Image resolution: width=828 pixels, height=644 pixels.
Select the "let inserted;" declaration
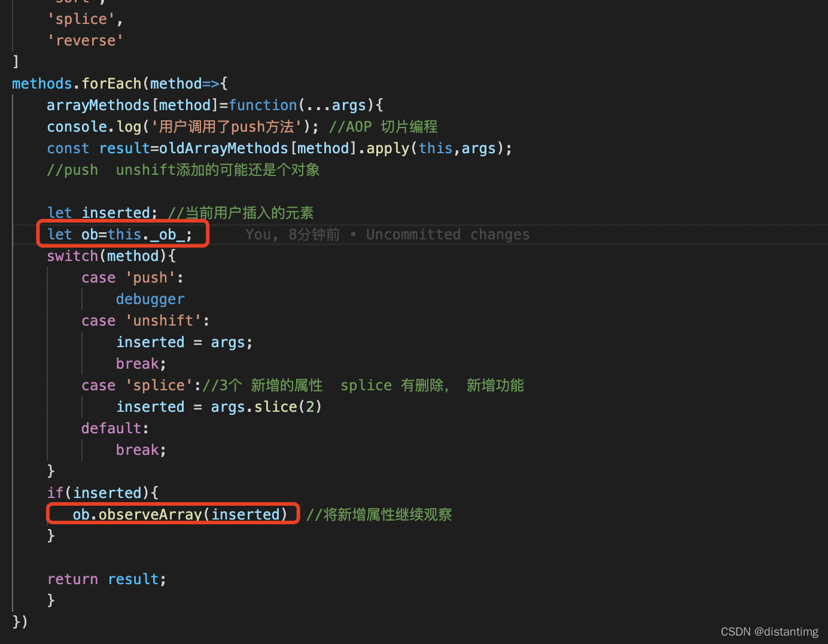pyautogui.click(x=102, y=212)
